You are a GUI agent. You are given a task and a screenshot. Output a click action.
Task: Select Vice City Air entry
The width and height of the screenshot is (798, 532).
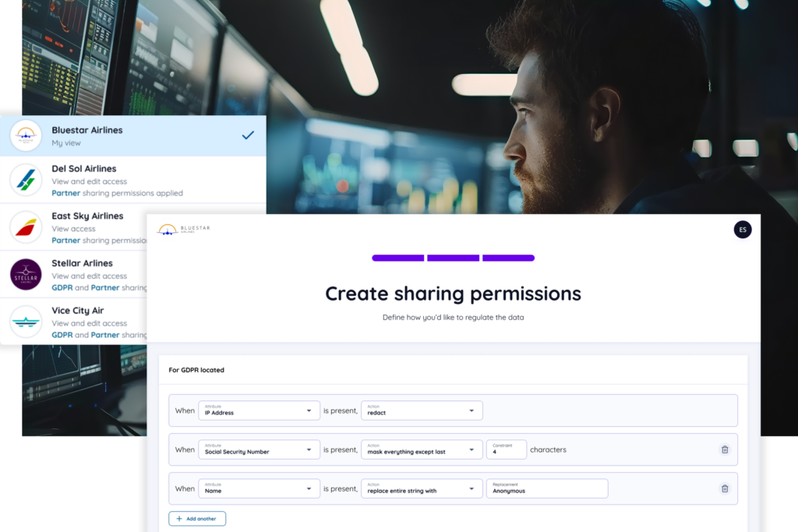click(73, 322)
